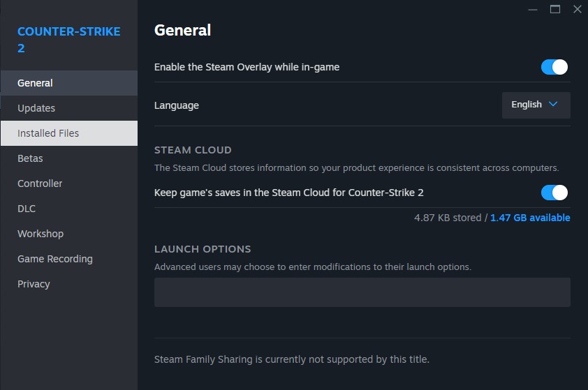Click the General page heading
Screen dimensions: 588x390
pyautogui.click(x=183, y=30)
